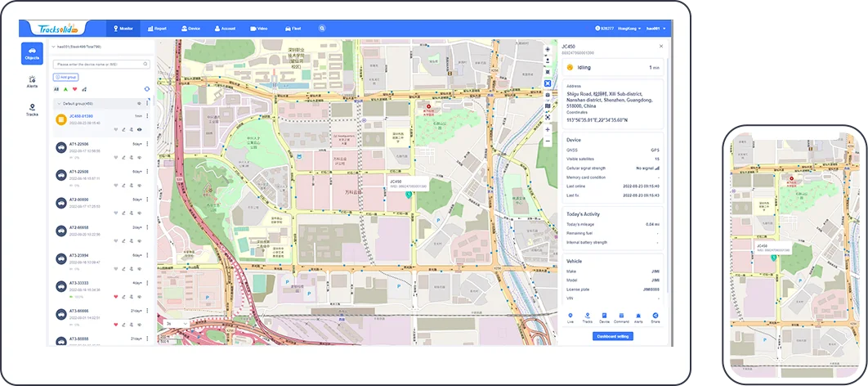Screen dimensions: 868x386
Task: Open the Video tab
Action: (259, 29)
